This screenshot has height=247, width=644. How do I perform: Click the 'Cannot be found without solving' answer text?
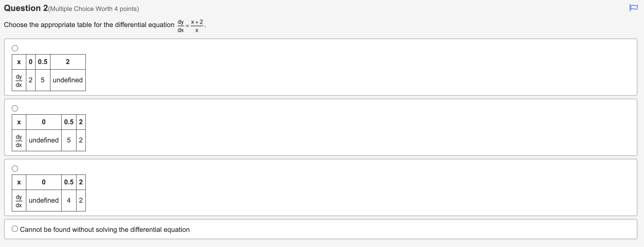tap(105, 229)
